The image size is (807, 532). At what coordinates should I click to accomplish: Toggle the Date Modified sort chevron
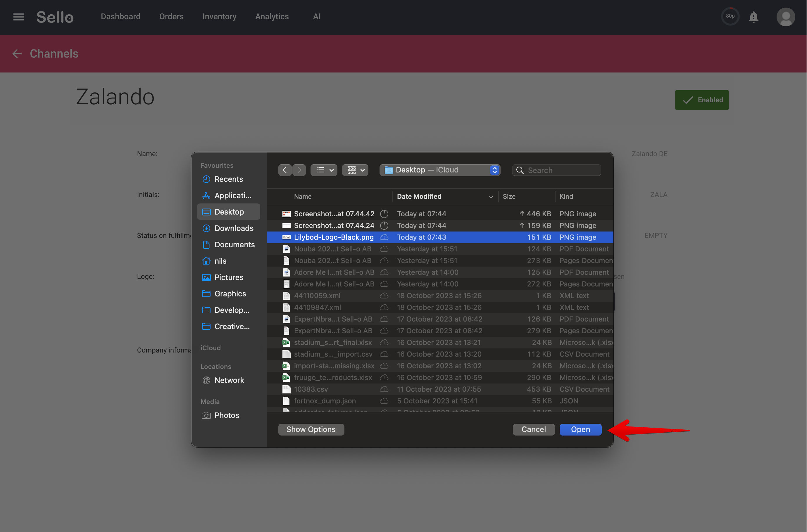[491, 197]
